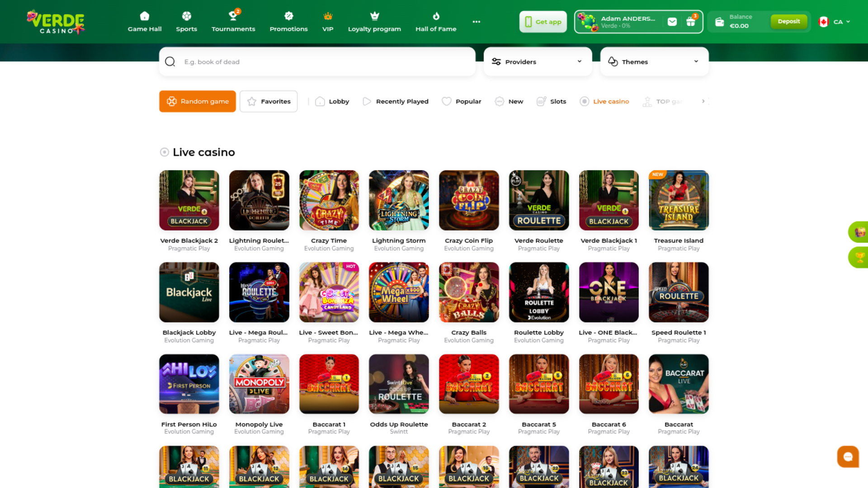Open the Monopoly Live game thumbnail

point(259,384)
